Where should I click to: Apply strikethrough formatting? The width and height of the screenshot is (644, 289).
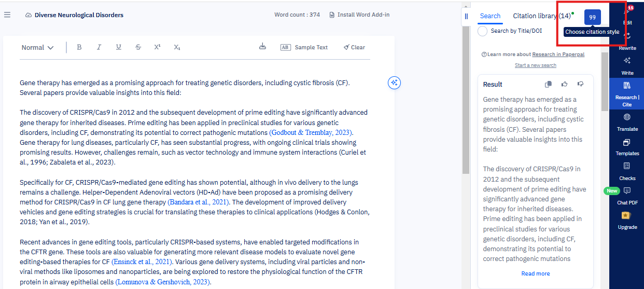[x=138, y=47]
